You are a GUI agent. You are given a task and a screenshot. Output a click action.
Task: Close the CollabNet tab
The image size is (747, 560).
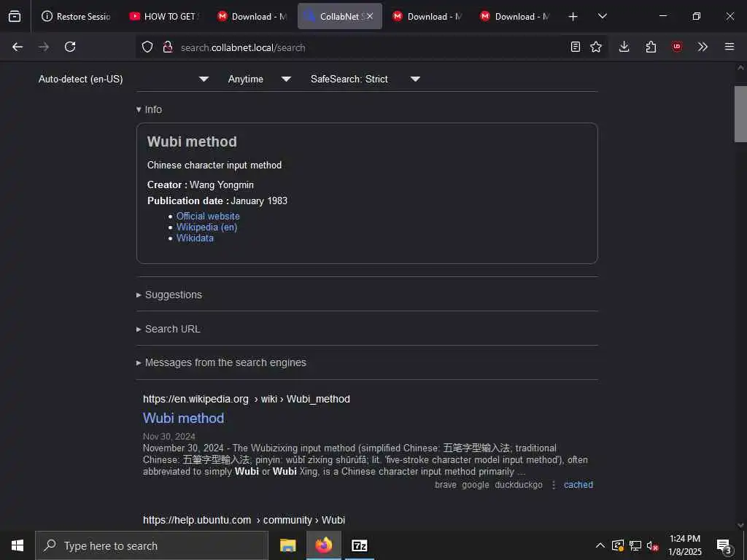[x=370, y=16]
